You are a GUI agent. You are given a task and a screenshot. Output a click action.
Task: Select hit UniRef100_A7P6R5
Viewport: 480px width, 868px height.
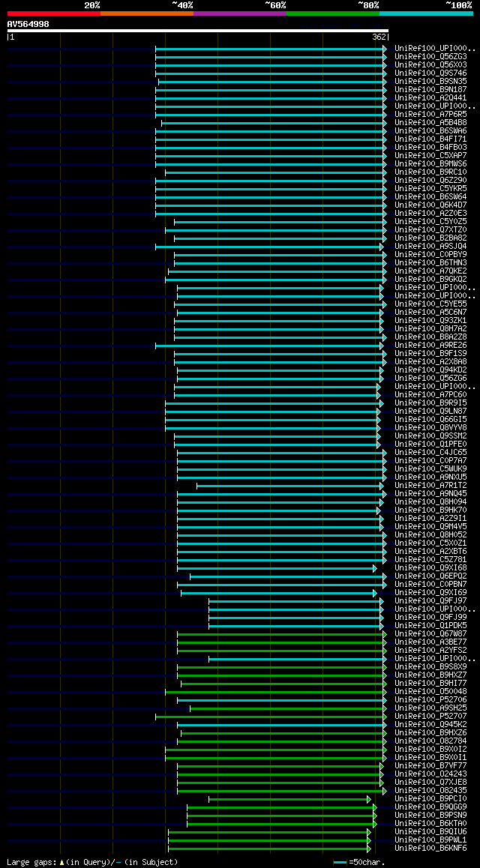coord(430,114)
